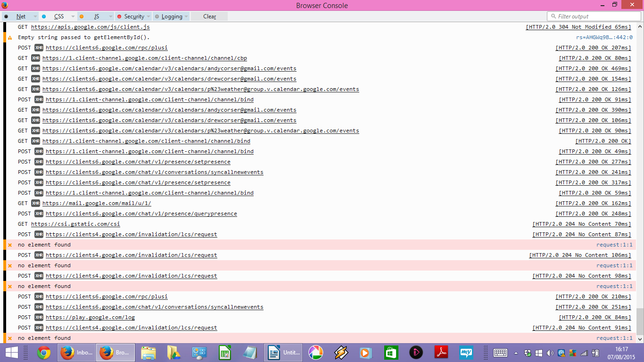This screenshot has height=362, width=644.
Task: Open the 317ms setpresence request URL
Action: coord(138,182)
